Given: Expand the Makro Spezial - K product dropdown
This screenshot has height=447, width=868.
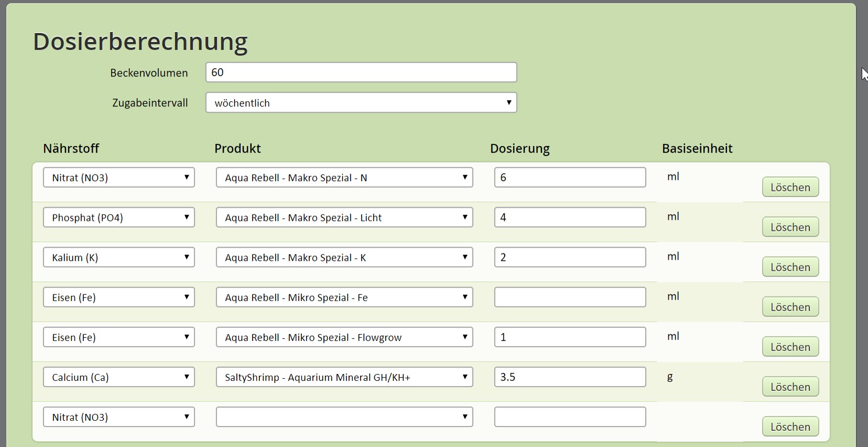Looking at the screenshot, I should click(x=344, y=257).
